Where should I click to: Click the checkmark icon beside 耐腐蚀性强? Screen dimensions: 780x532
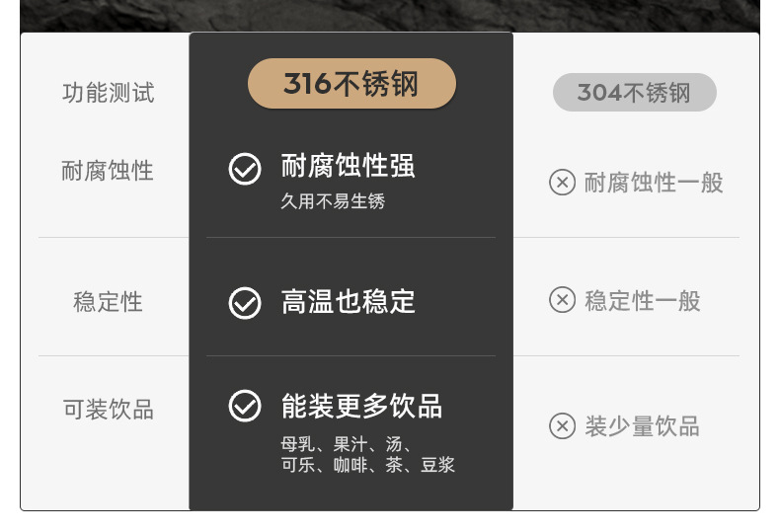pyautogui.click(x=245, y=169)
